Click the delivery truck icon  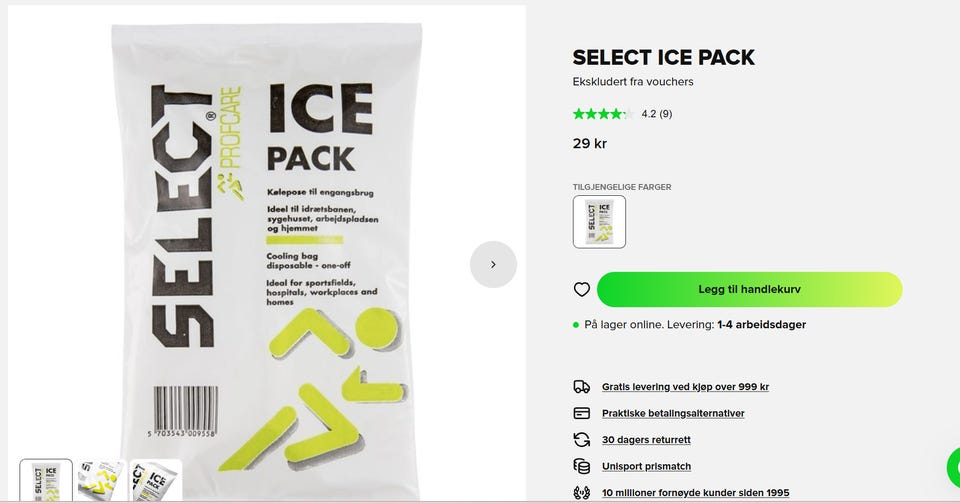point(582,387)
